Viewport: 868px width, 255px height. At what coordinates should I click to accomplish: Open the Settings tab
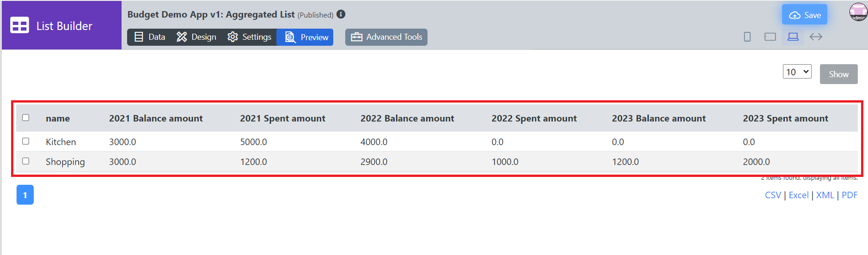[x=250, y=37]
